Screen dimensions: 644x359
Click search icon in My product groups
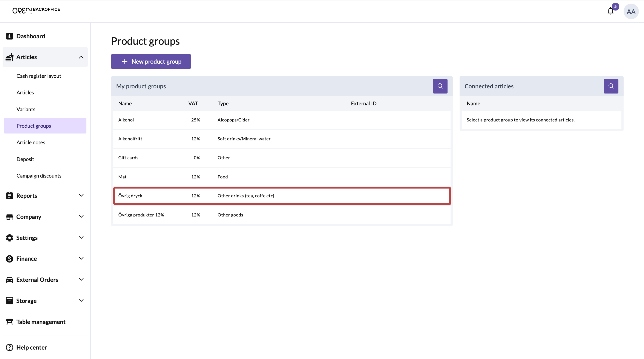click(x=440, y=86)
